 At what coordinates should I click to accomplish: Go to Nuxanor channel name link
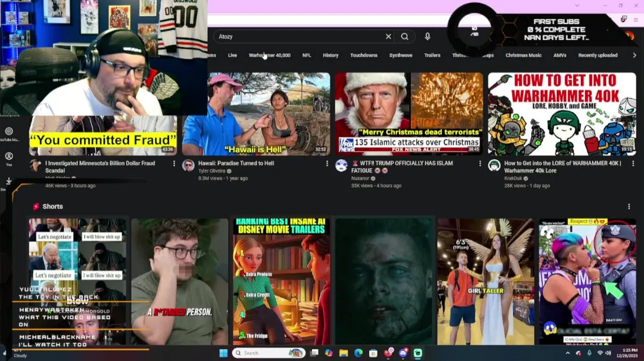(360, 178)
